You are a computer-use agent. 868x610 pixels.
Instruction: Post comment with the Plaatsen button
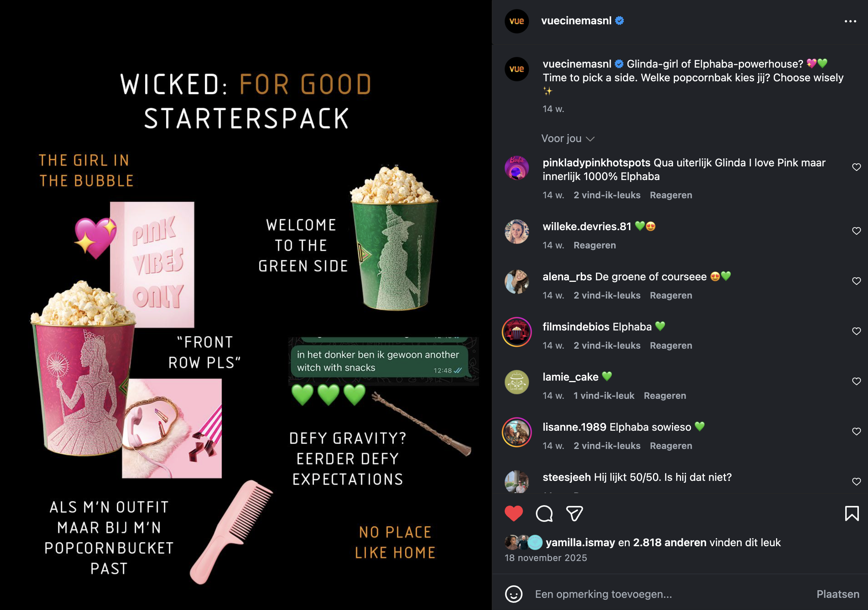point(838,594)
